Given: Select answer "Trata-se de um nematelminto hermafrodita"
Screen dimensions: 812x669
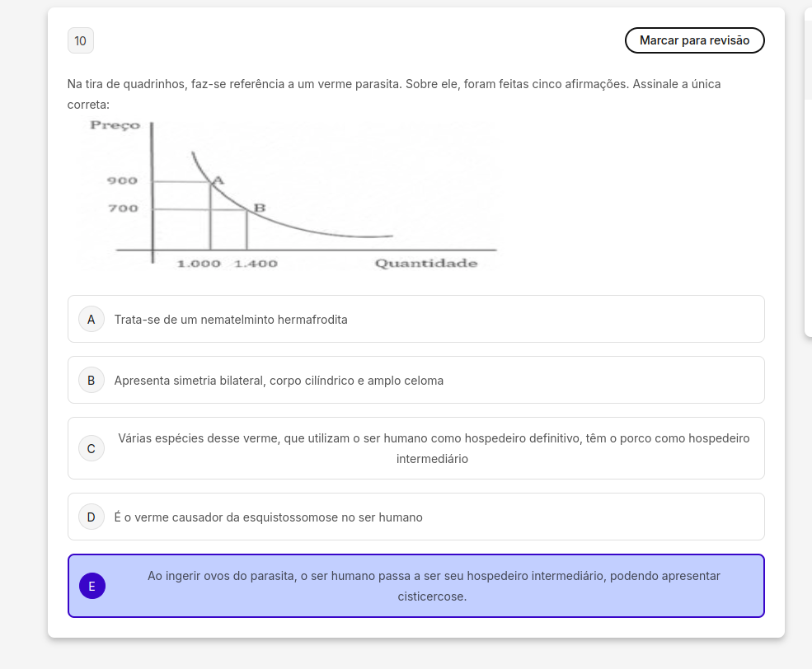Looking at the screenshot, I should (x=231, y=320).
